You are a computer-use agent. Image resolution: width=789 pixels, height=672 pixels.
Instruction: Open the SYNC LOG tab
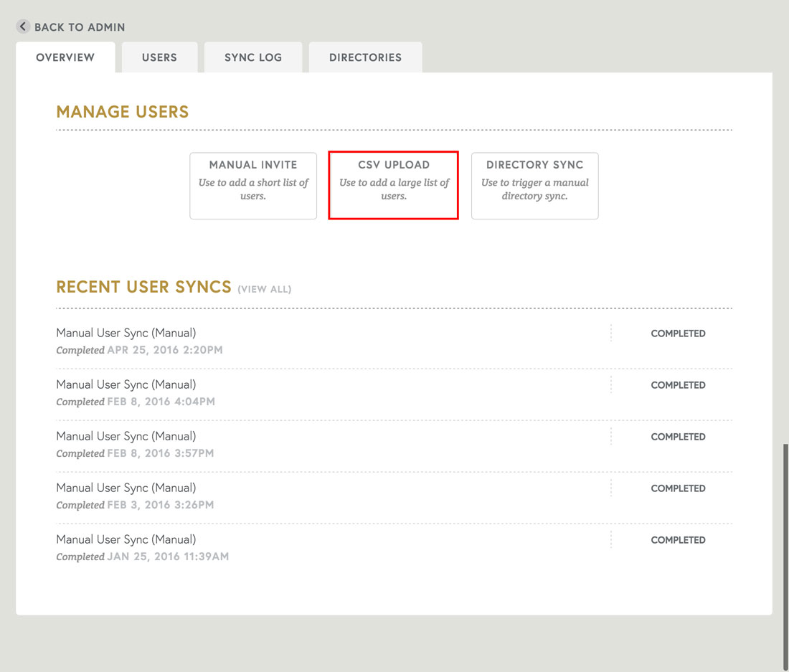coord(253,57)
